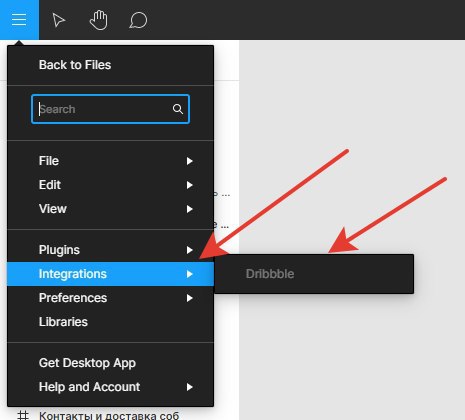Expand the arrow next to Integrations
The image size is (465, 420).
[189, 274]
